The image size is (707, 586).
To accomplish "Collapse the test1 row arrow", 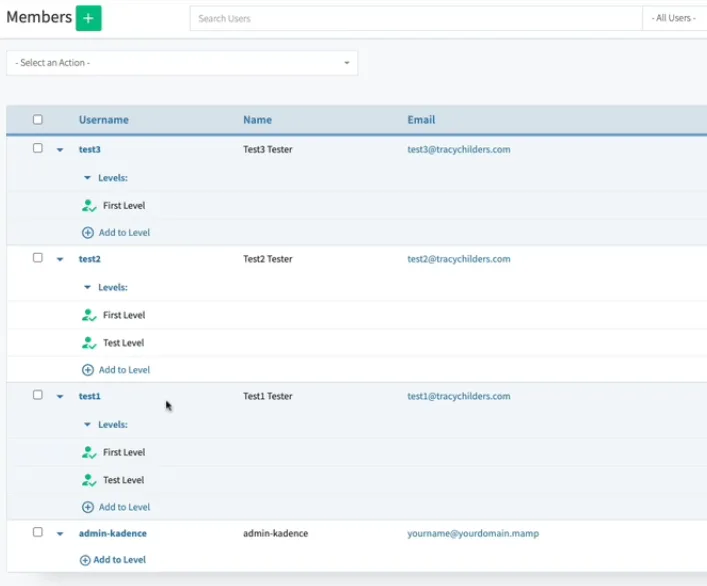I will click(x=60, y=397).
